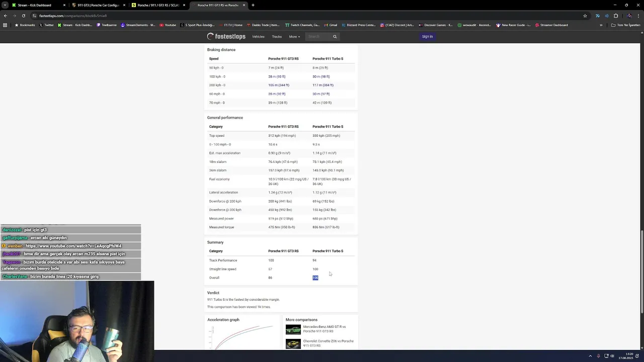Screen dimensions: 644x362
Task: Open the browser extensions puzzle icon
Action: [x=616, y=16]
